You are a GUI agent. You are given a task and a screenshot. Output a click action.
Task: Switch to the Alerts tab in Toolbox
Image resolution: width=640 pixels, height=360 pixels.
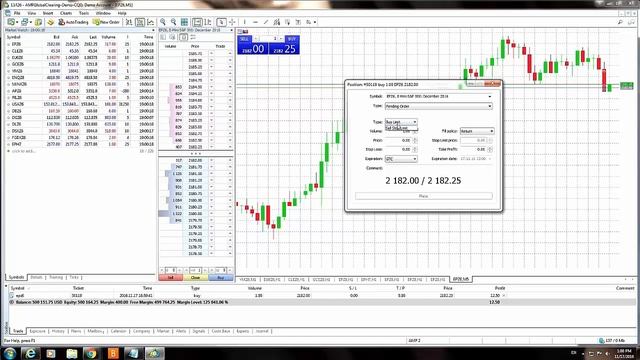pos(181,331)
